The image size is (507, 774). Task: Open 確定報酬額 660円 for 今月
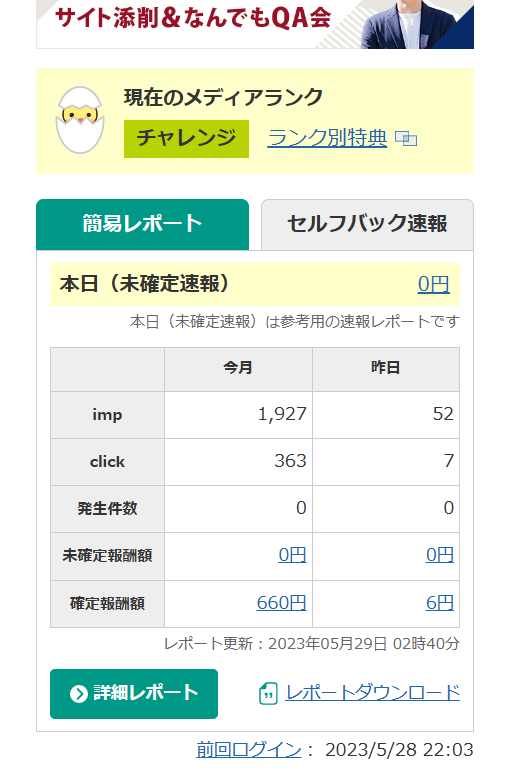click(281, 603)
